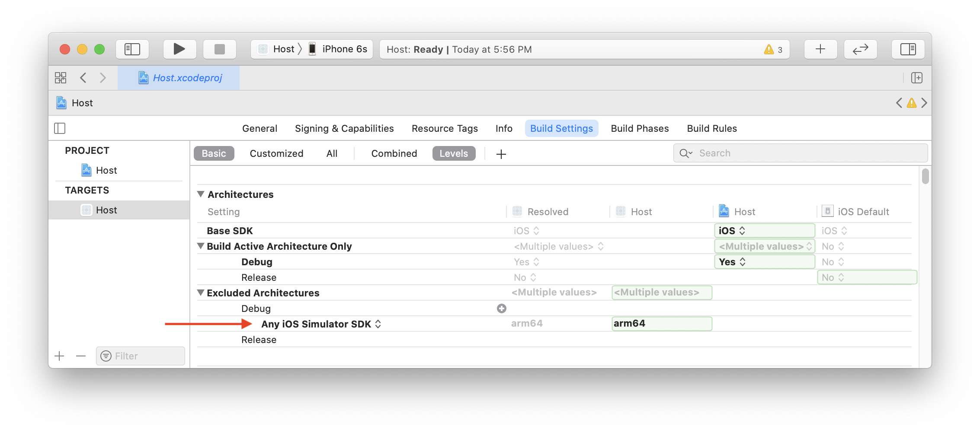This screenshot has height=432, width=980.
Task: Switch to Build Phases tab
Action: pyautogui.click(x=640, y=128)
